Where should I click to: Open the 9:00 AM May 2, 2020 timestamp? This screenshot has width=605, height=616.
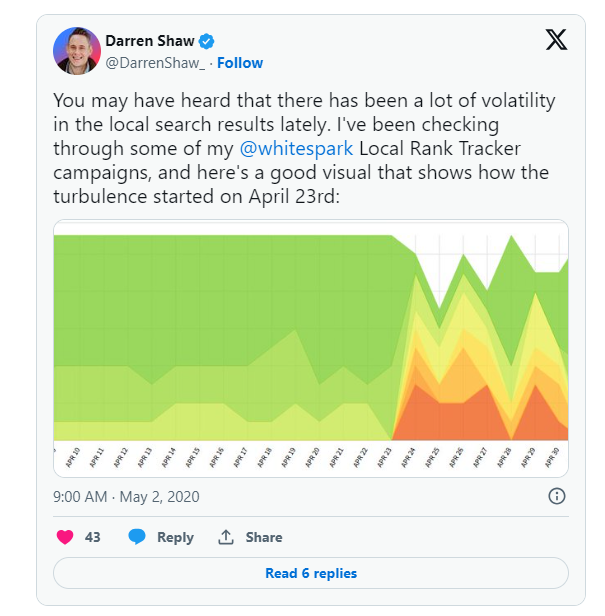pos(126,497)
